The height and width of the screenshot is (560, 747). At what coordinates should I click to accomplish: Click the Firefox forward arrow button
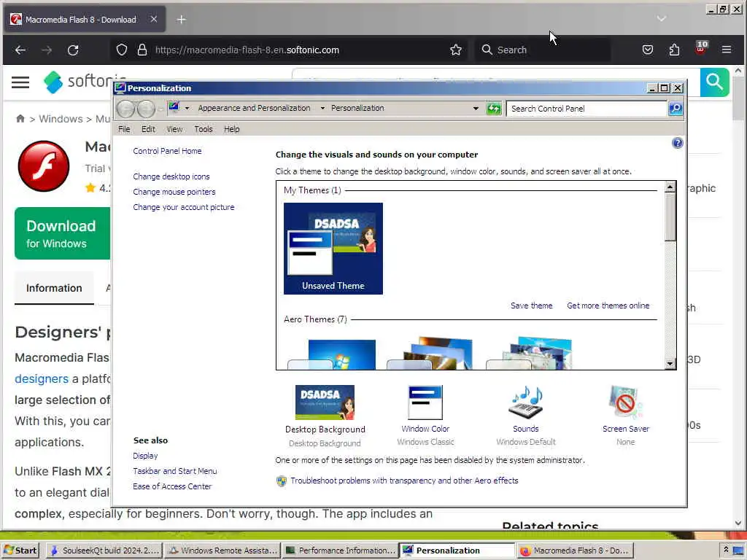46,50
